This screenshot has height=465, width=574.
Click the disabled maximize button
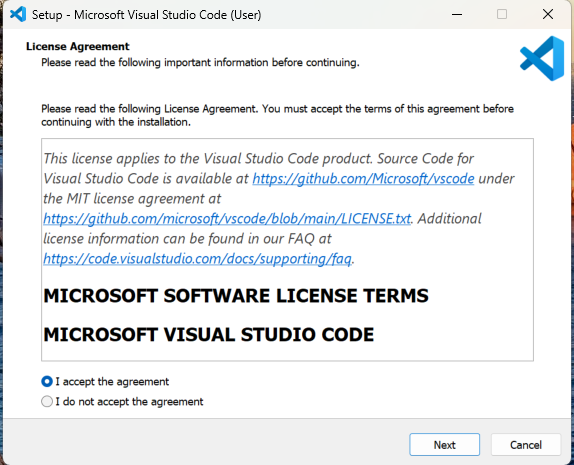click(x=502, y=15)
